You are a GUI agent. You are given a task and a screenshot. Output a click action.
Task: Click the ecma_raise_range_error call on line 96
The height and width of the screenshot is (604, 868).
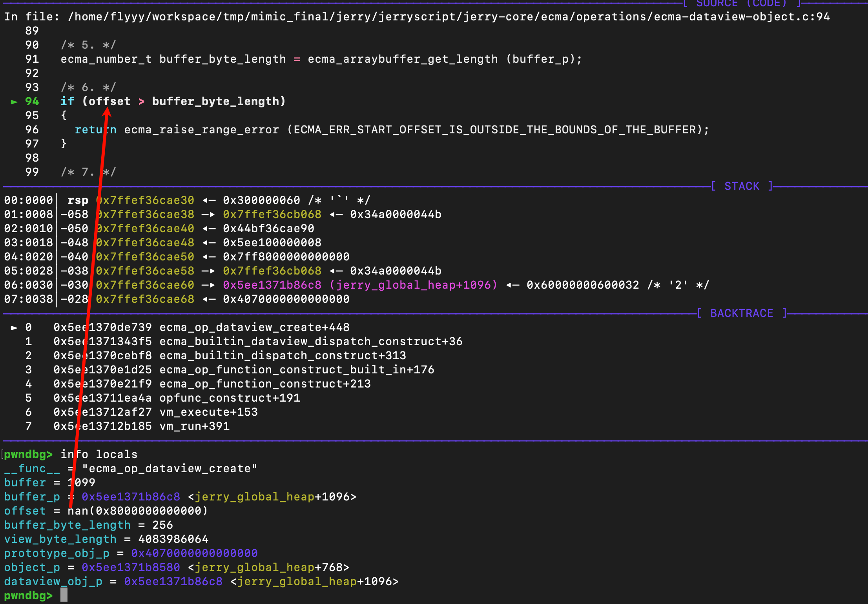pyautogui.click(x=201, y=129)
